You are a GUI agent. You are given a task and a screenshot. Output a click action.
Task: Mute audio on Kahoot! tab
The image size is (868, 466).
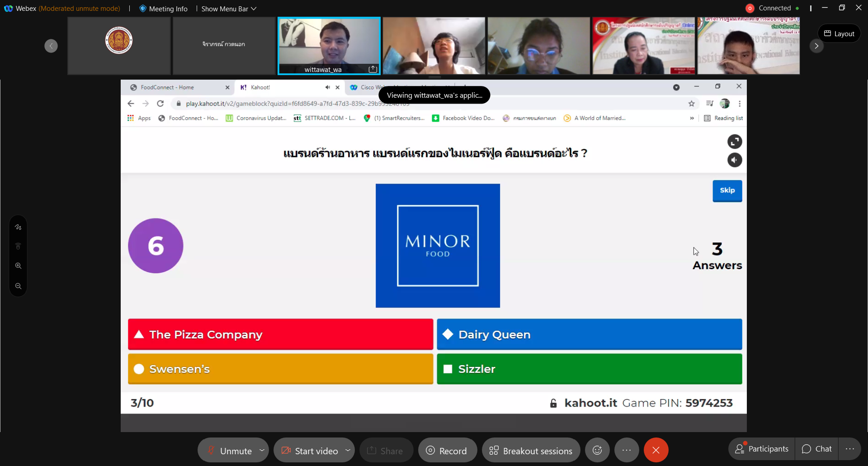click(x=327, y=87)
